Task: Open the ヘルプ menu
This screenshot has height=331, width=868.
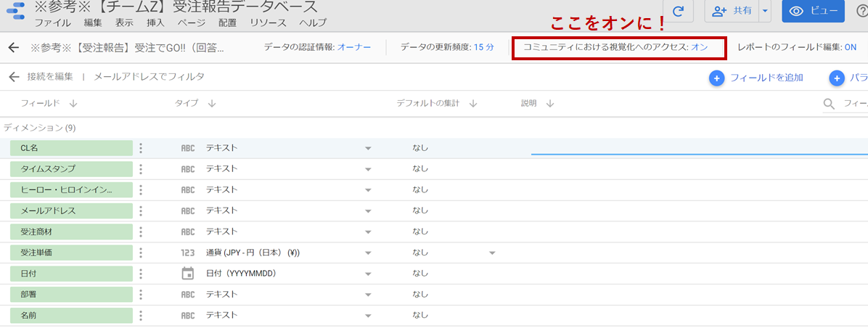Action: coord(313,23)
